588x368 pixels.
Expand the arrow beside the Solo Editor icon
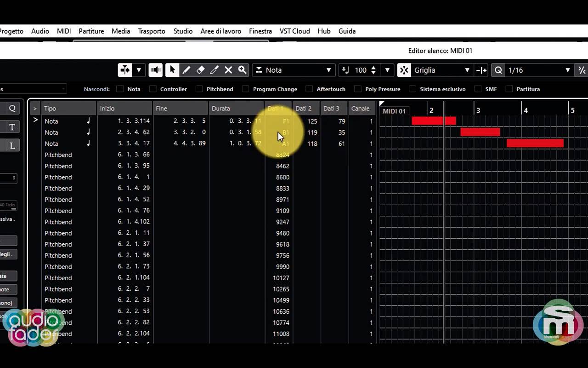(x=139, y=70)
